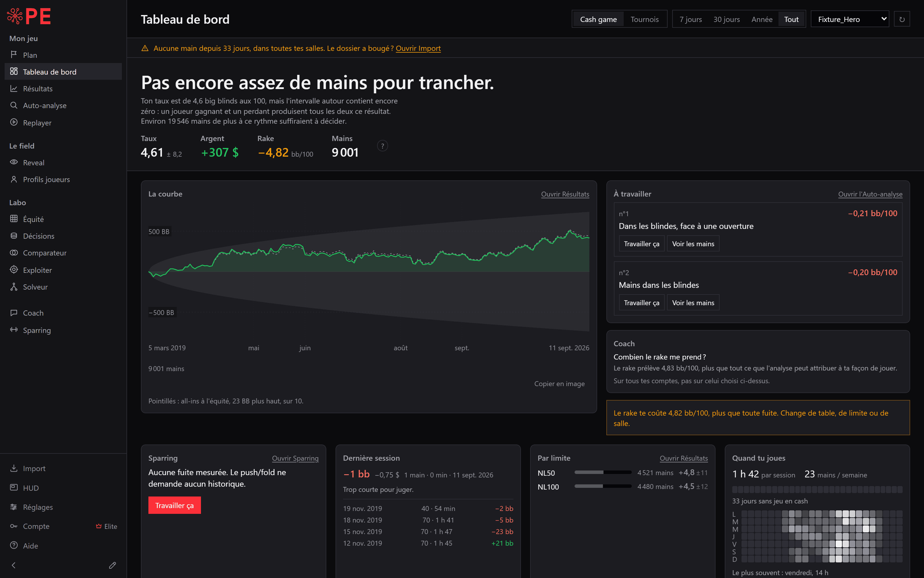The width and height of the screenshot is (924, 578).
Task: Filter period to 30 jours
Action: (x=726, y=19)
